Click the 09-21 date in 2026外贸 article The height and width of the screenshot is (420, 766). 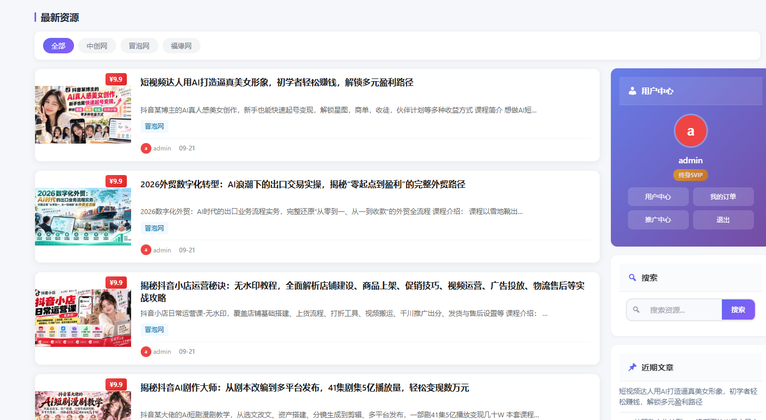point(187,250)
